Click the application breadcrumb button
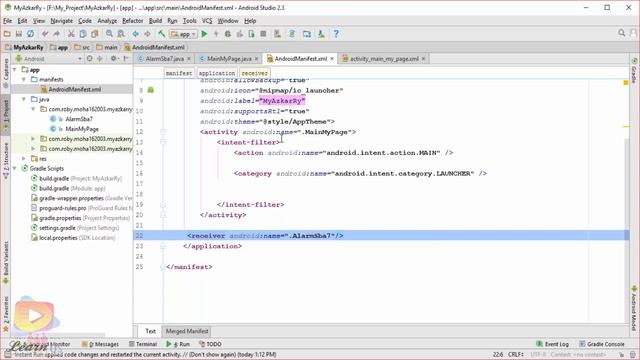The image size is (640, 360). 217,73
